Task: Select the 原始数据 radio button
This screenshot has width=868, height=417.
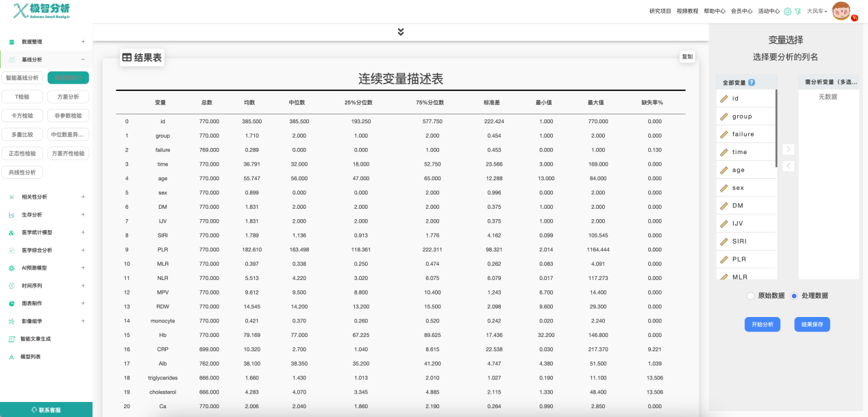Action: pos(750,296)
